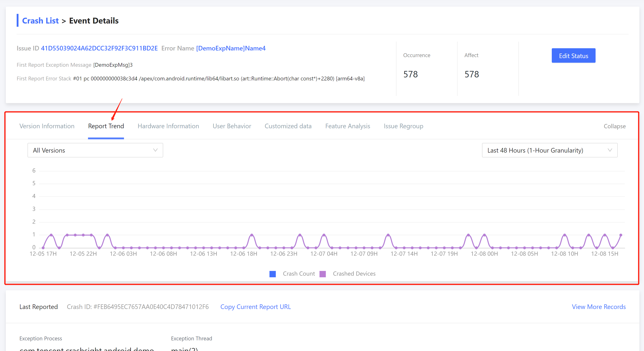644x351 pixels.
Task: Open Issue ID 41D55039024A62DCC32F92F3C911BD2E link
Action: (99, 48)
